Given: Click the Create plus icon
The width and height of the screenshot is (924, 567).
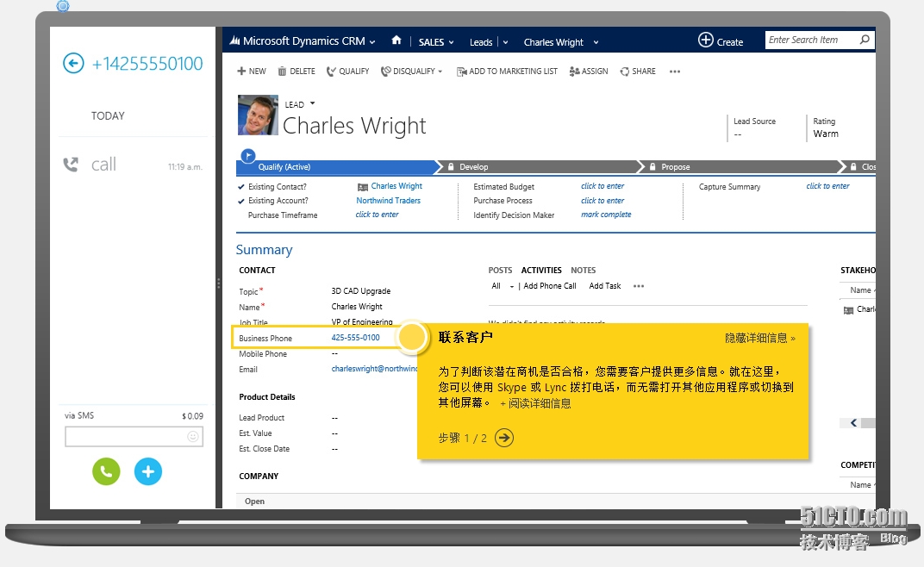Looking at the screenshot, I should pos(705,40).
